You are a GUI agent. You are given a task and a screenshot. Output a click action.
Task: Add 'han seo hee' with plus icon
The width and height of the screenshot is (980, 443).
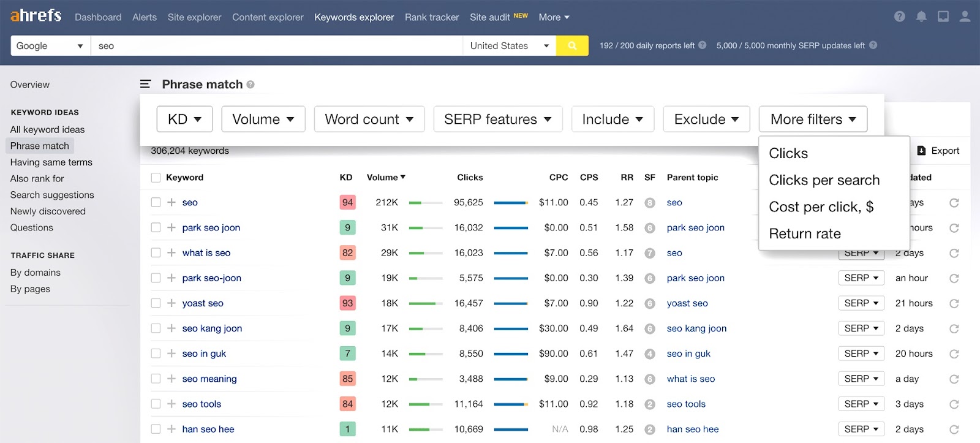[171, 429]
